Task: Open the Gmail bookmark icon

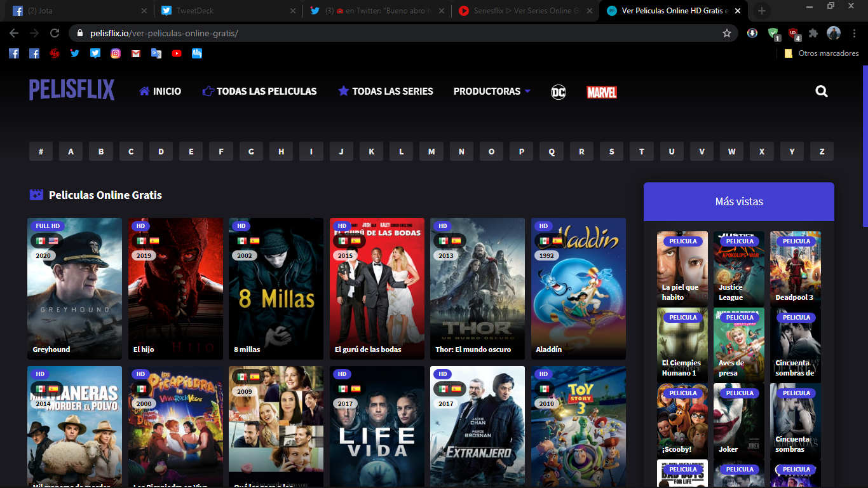Action: 136,53
